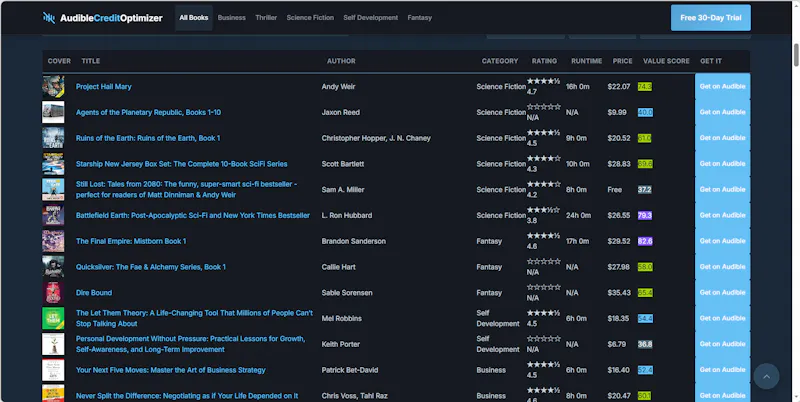
Task: Open The Final Empire: Mistborn link
Action: (x=131, y=241)
